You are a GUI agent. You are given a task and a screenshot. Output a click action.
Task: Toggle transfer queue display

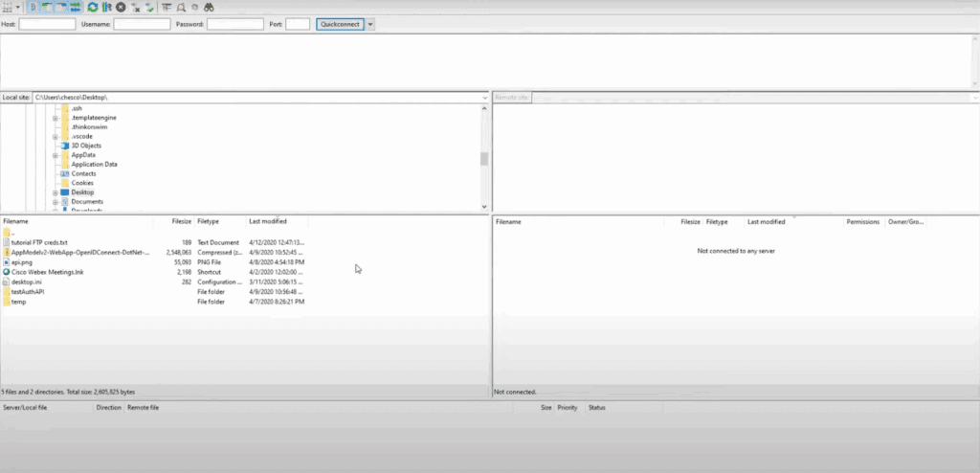(x=76, y=7)
